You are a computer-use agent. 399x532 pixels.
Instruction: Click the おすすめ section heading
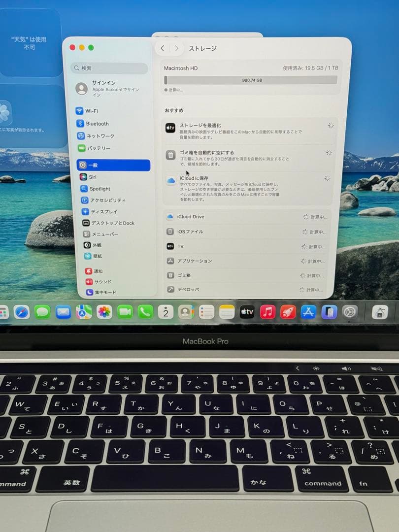(x=174, y=110)
